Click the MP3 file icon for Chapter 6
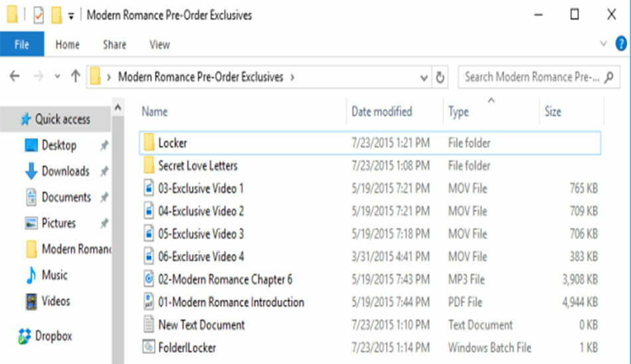 [x=149, y=278]
